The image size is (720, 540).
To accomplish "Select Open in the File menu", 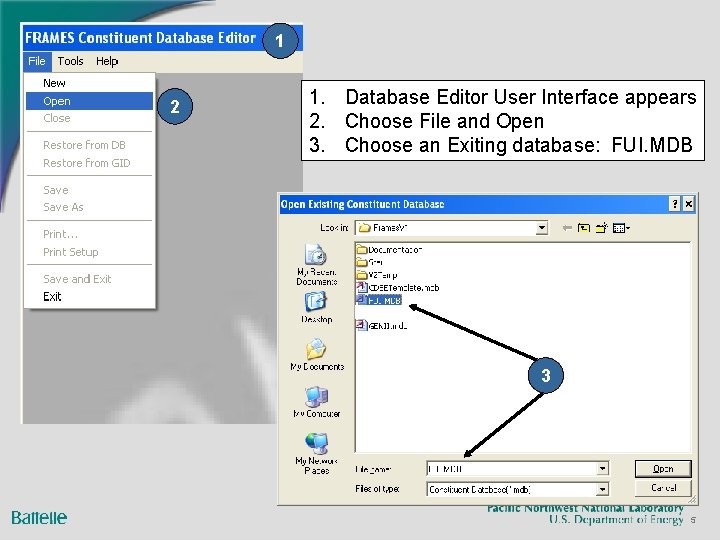I will [x=89, y=101].
